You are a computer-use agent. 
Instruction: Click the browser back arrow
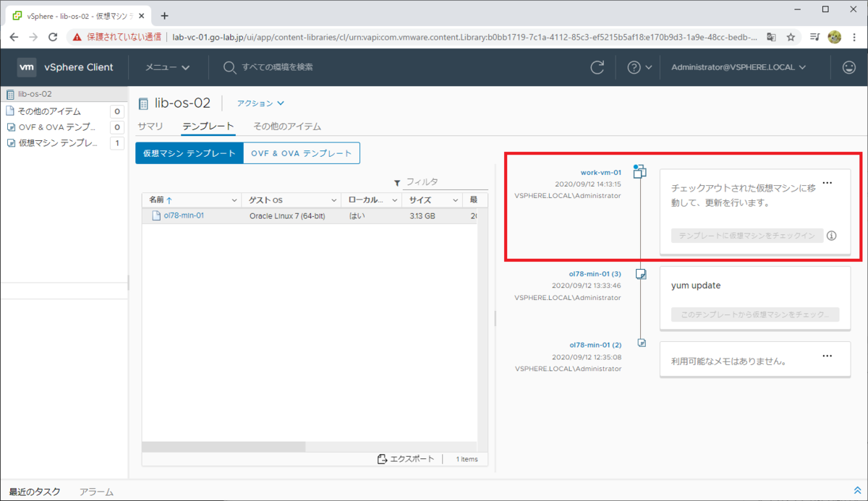(x=14, y=37)
